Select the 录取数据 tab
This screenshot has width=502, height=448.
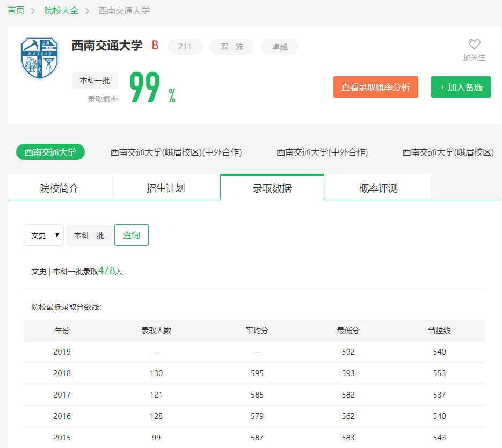(x=272, y=188)
